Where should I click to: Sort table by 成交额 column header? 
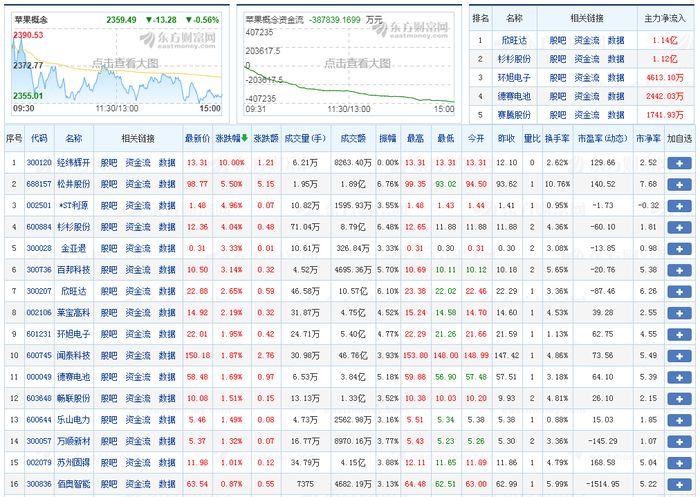point(353,138)
